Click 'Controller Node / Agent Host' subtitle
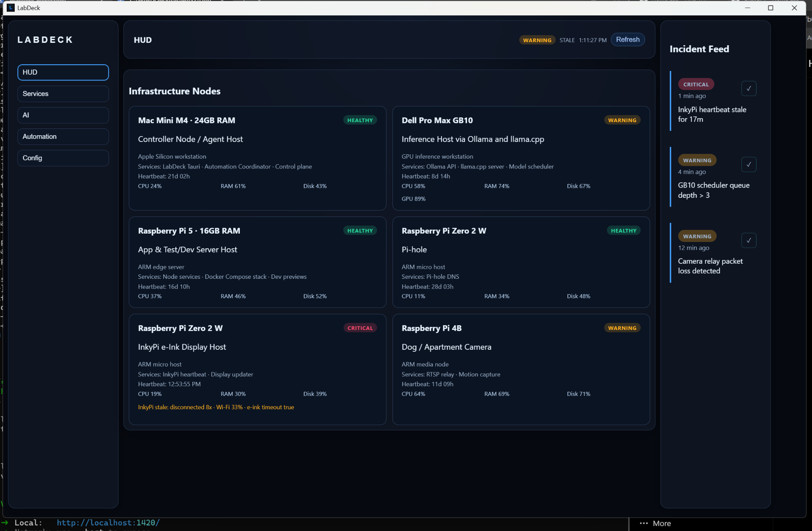The image size is (812, 531). [190, 139]
